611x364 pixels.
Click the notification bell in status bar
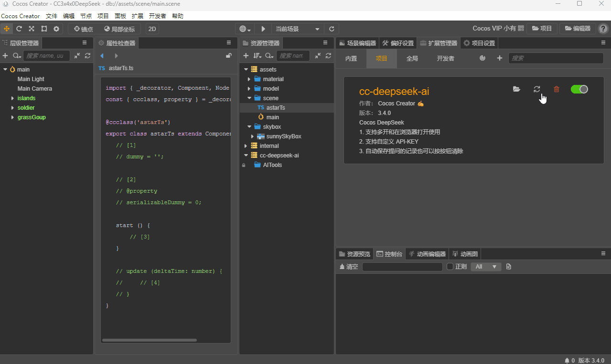click(567, 361)
